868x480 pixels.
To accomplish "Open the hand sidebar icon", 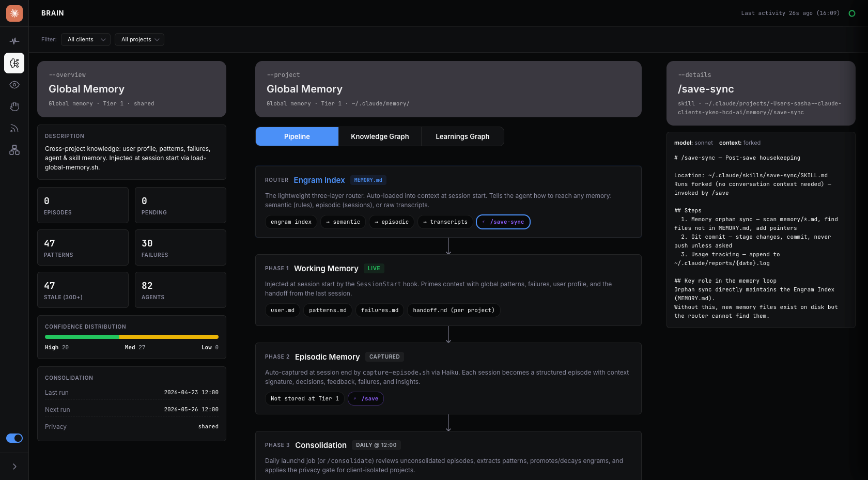I will click(14, 106).
